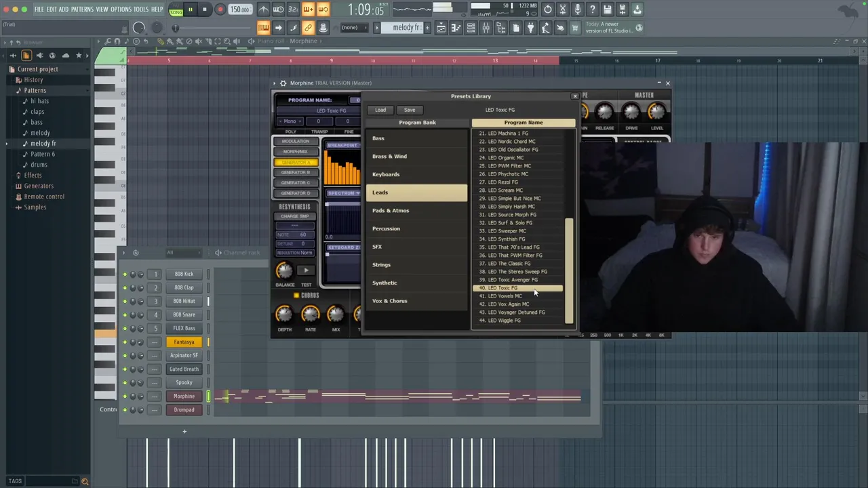Open the channel rack view icon
The width and height of the screenshot is (868, 488).
click(471, 28)
